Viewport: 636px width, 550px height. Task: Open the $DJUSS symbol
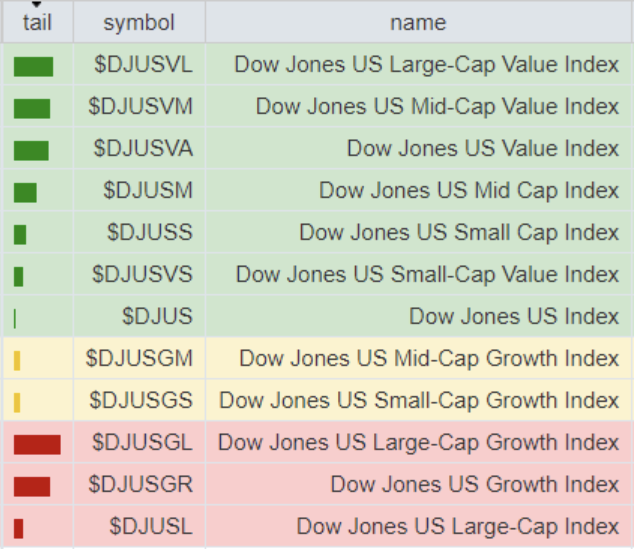pyautogui.click(x=150, y=232)
